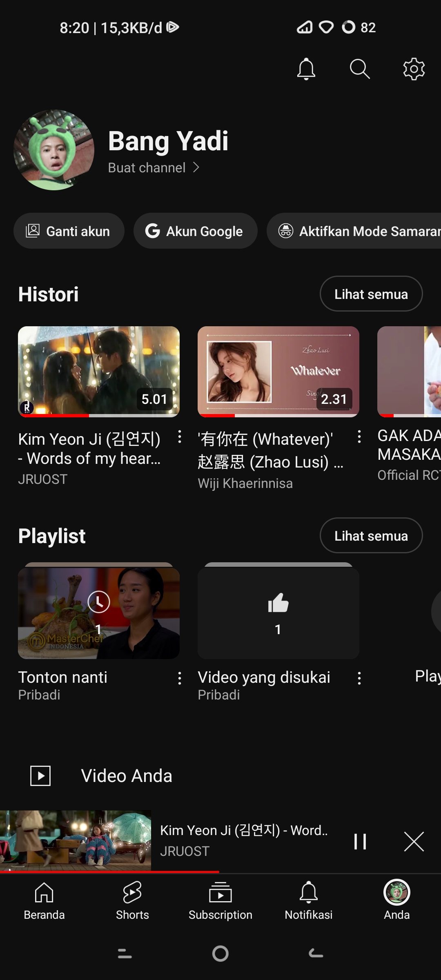441x980 pixels.
Task: Tap JRUOST channel name under history video
Action: [x=43, y=479]
